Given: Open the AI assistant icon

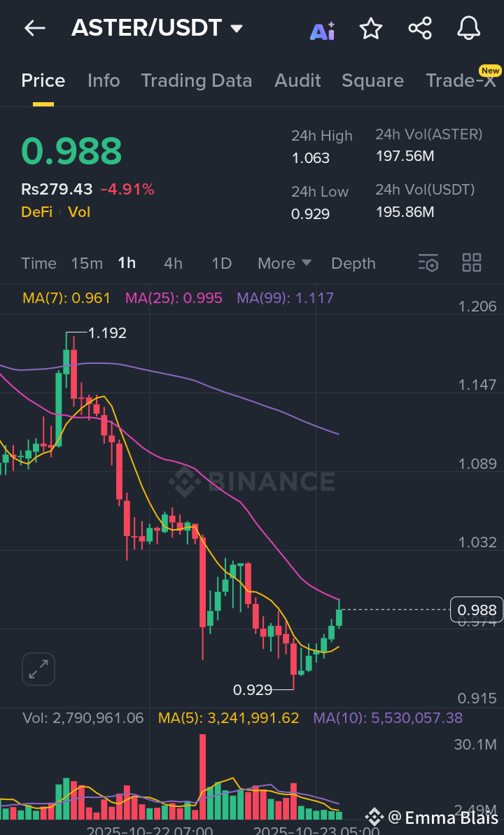Looking at the screenshot, I should pyautogui.click(x=322, y=31).
